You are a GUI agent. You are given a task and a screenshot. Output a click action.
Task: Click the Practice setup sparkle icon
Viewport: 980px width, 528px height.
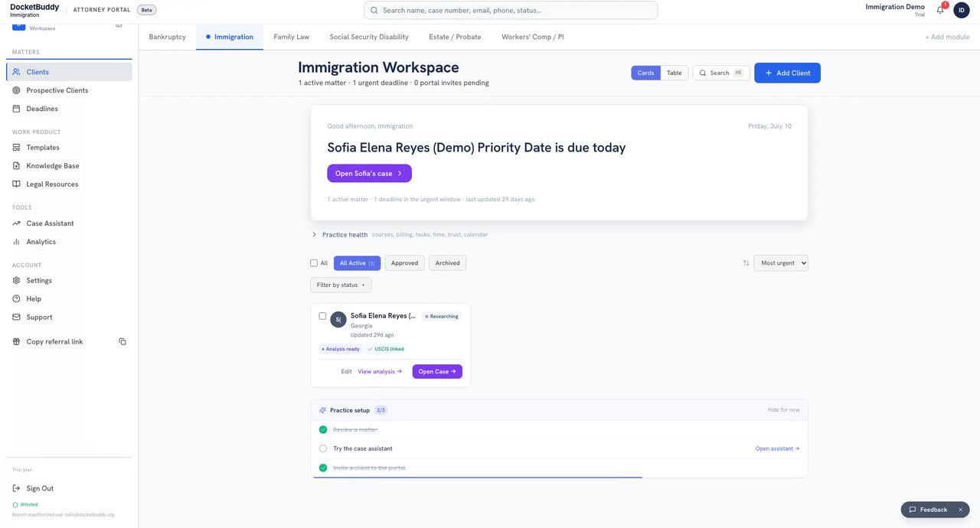pos(322,410)
